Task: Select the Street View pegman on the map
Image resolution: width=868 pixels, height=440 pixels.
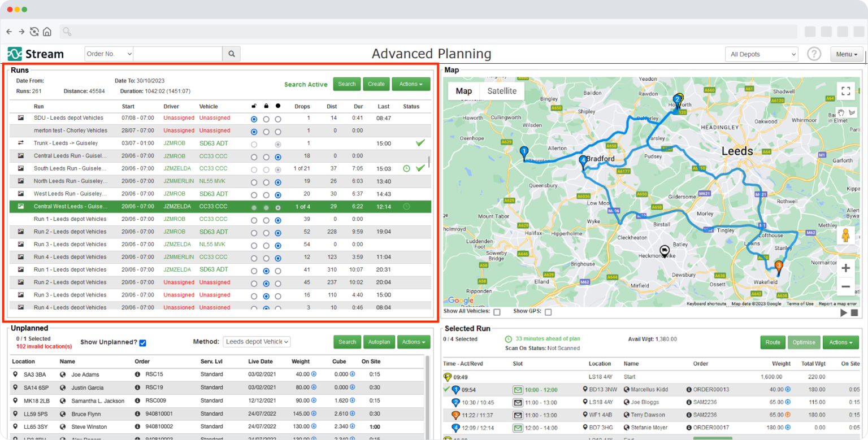Action: [x=846, y=235]
